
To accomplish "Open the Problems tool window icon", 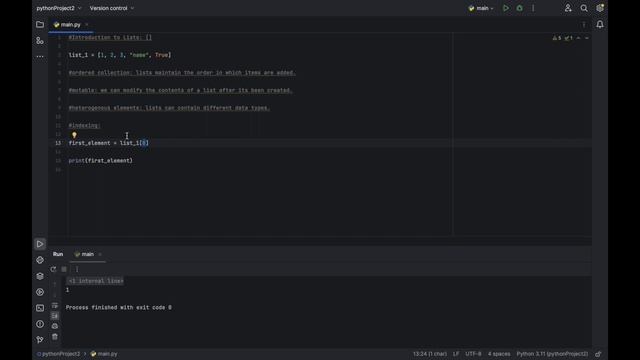I will coord(40,324).
